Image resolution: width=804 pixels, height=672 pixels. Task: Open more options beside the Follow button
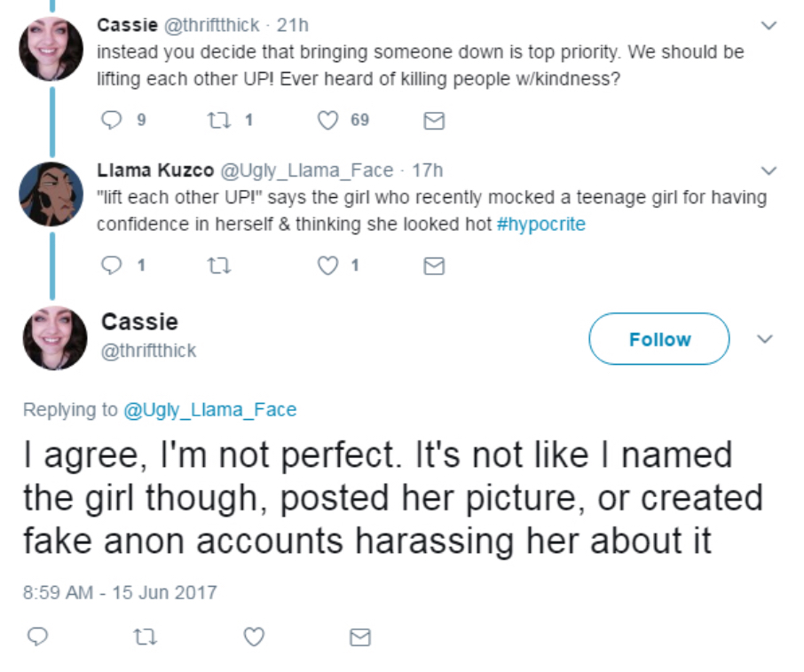(767, 339)
